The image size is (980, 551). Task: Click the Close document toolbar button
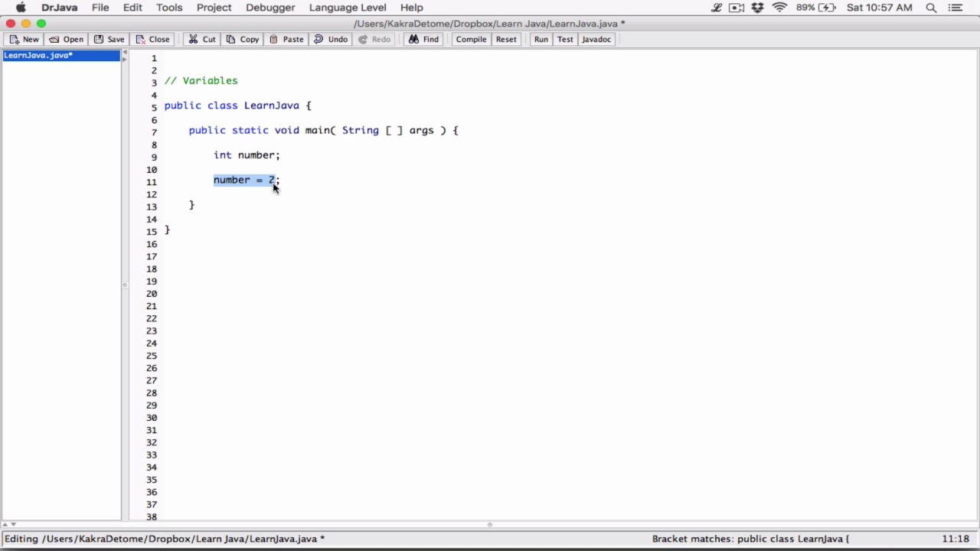(152, 39)
